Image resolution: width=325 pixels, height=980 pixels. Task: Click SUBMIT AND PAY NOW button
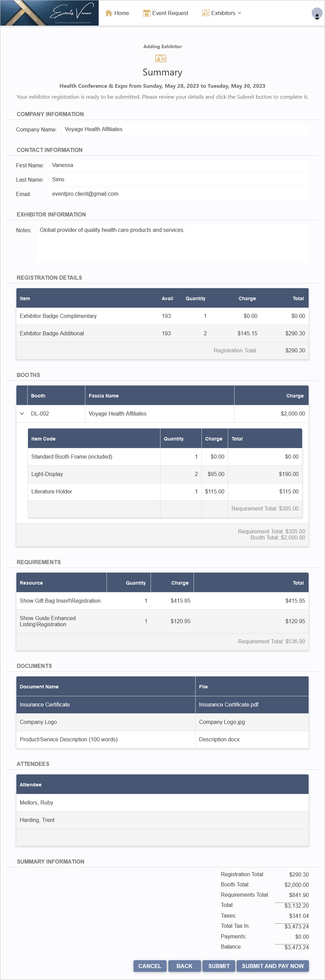pyautogui.click(x=272, y=966)
